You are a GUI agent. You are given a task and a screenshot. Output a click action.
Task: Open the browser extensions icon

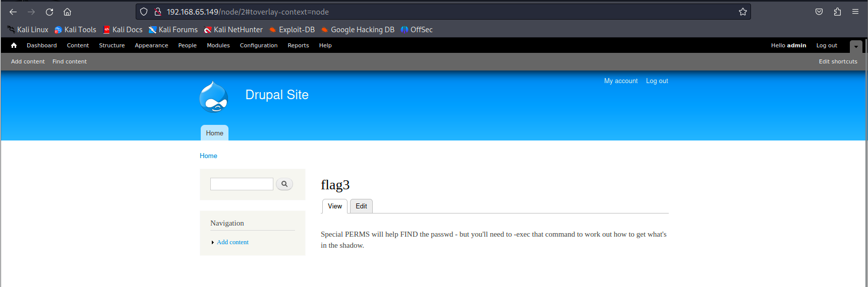pos(837,12)
